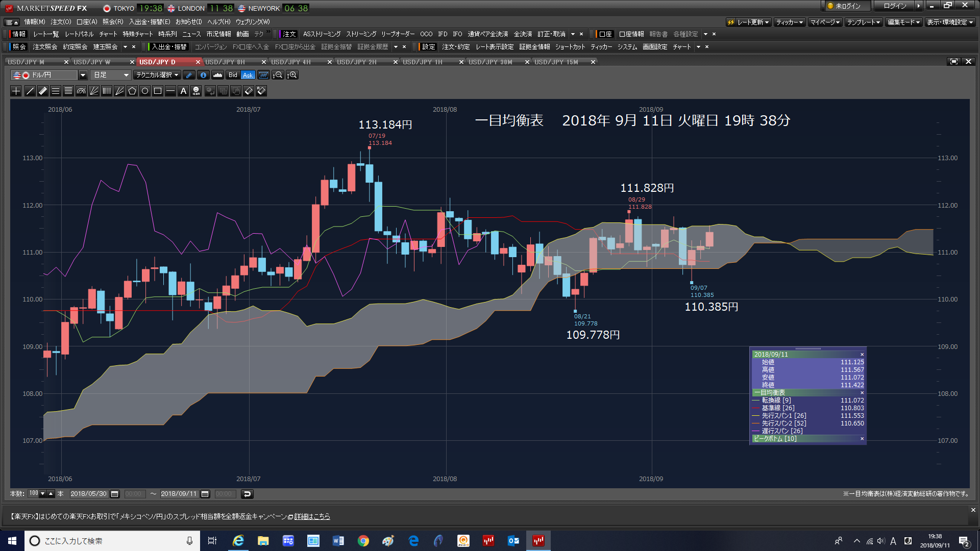Click the reset date range arrow button

[247, 494]
